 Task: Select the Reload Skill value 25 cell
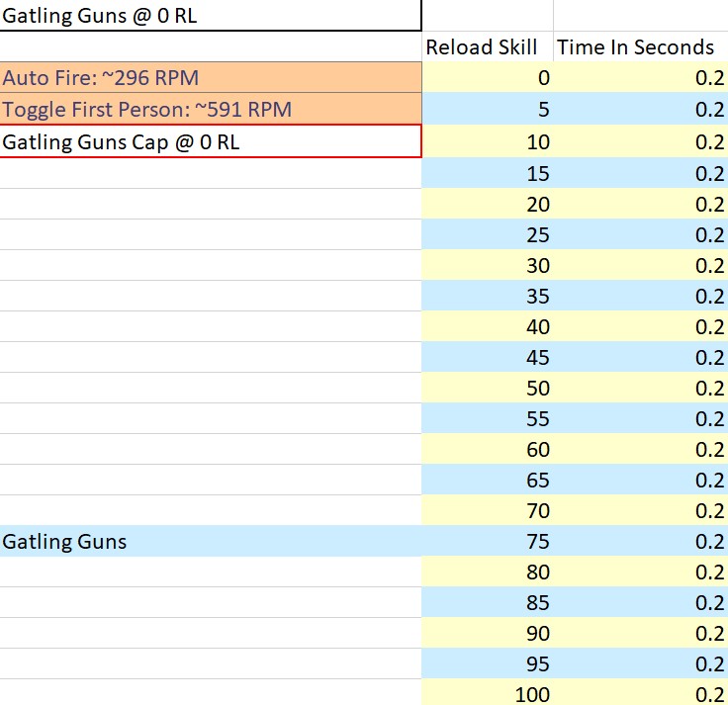pos(487,234)
